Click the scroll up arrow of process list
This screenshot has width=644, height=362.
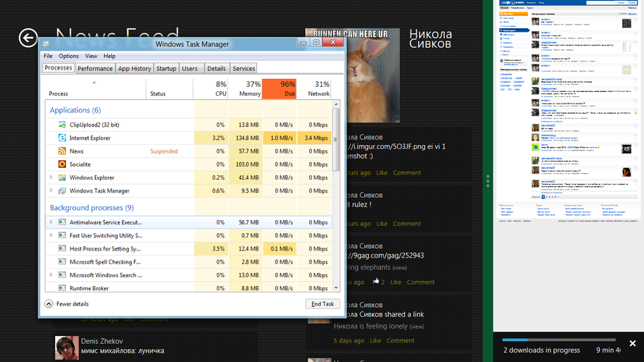pos(336,104)
